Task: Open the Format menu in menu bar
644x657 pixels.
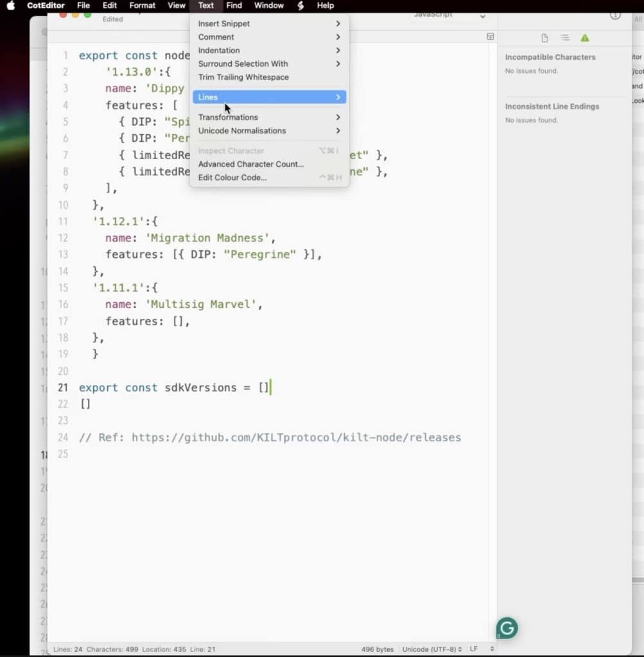Action: pyautogui.click(x=142, y=5)
